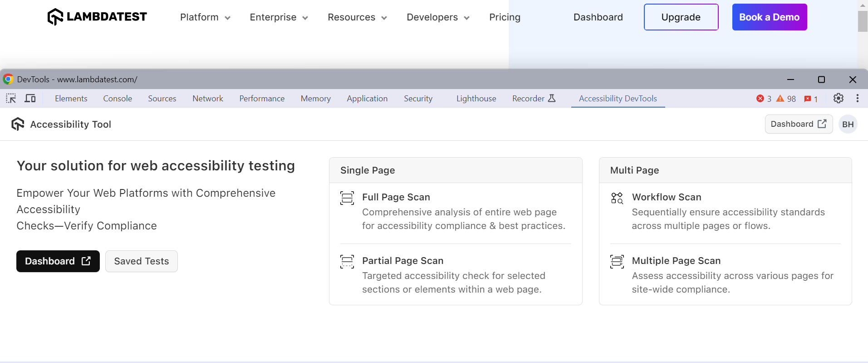The width and height of the screenshot is (868, 363).
Task: Maximize the DevTools window
Action: click(x=821, y=80)
